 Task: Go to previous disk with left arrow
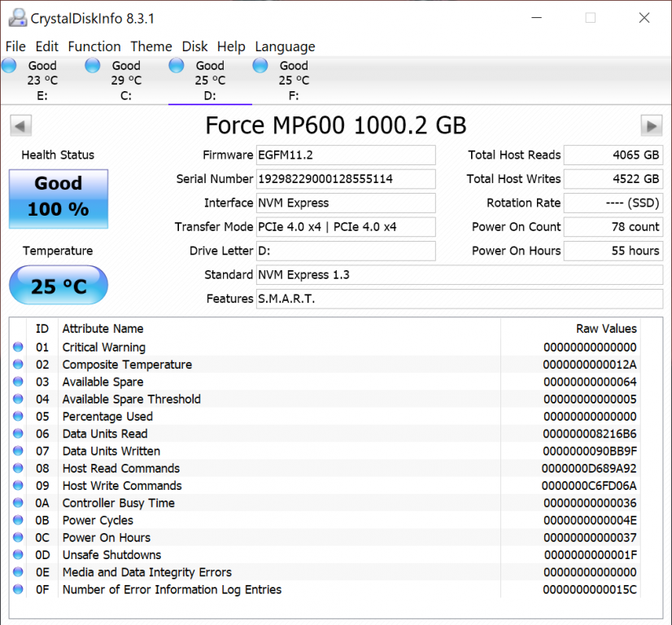pyautogui.click(x=21, y=125)
